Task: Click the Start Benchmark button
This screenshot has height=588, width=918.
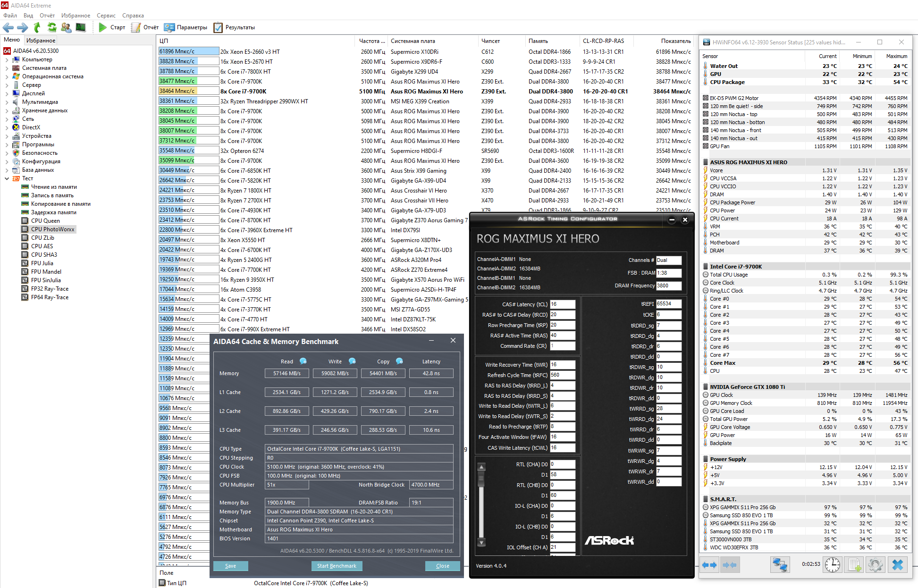Action: click(337, 566)
